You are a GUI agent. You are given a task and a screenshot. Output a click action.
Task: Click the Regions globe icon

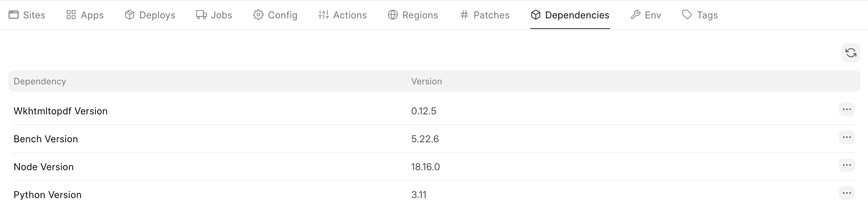393,15
